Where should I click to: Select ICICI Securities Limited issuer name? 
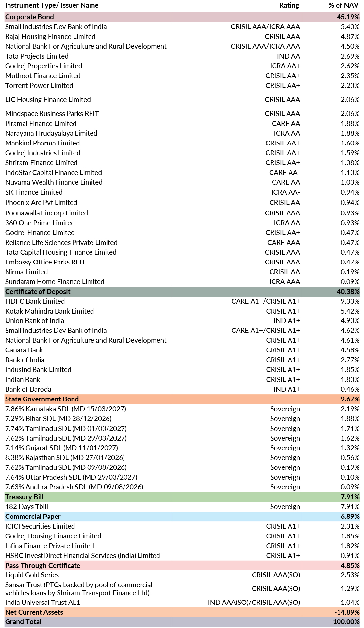(x=40, y=526)
